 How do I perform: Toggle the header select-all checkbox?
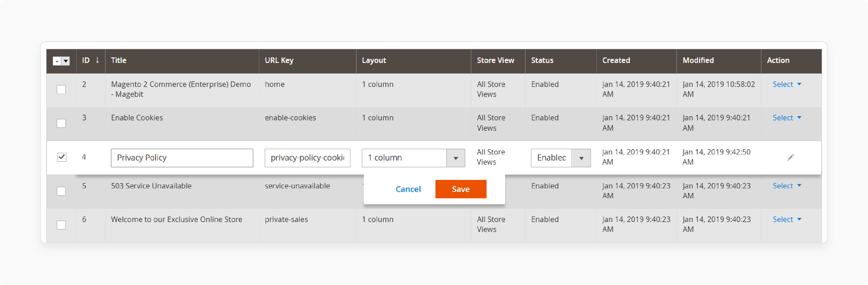pyautogui.click(x=57, y=61)
